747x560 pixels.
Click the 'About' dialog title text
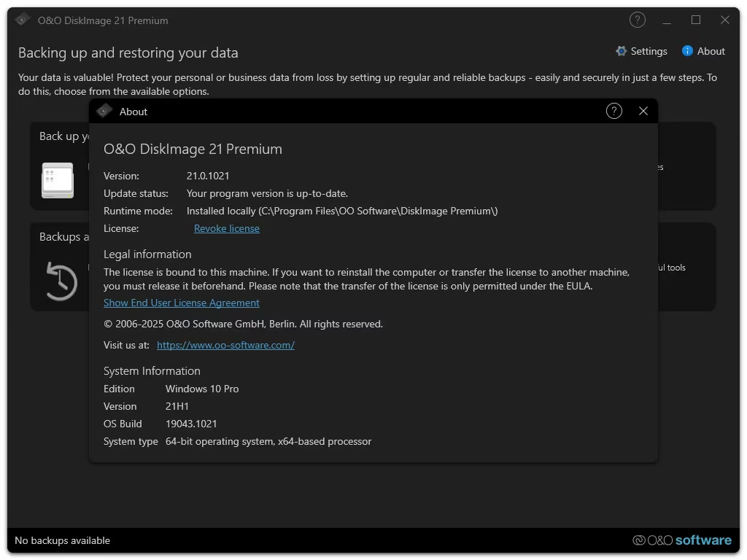(133, 112)
